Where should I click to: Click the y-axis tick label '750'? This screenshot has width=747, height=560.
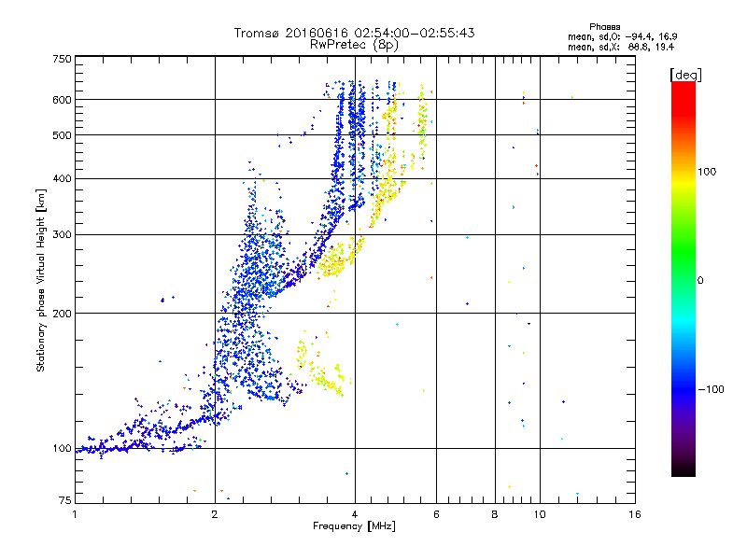62,59
